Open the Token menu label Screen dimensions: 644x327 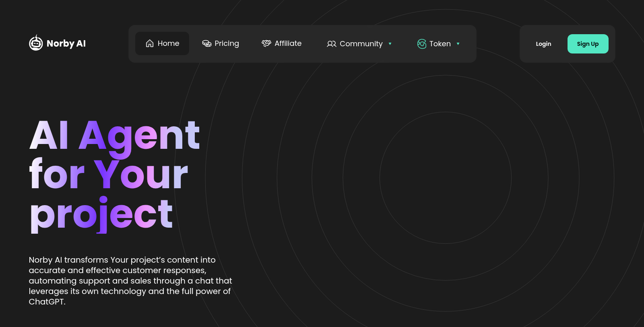coord(440,44)
